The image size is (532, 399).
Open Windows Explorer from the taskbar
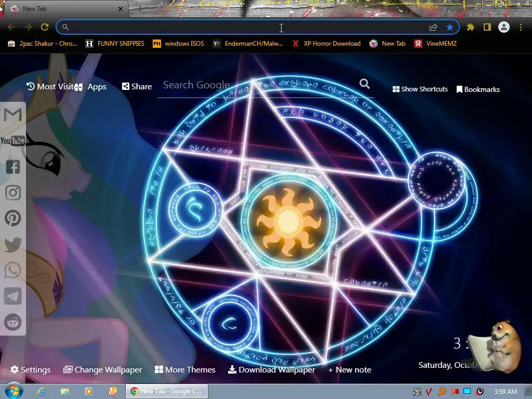click(x=65, y=392)
